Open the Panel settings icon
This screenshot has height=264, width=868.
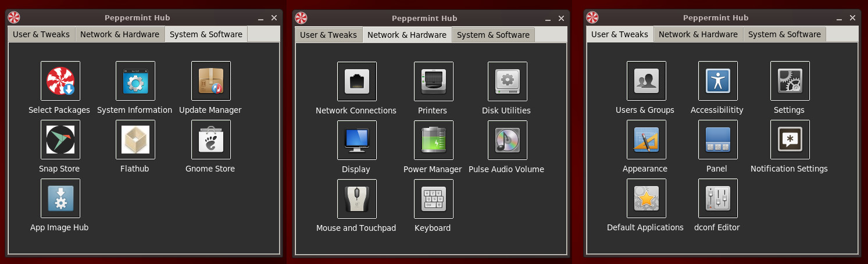(718, 140)
